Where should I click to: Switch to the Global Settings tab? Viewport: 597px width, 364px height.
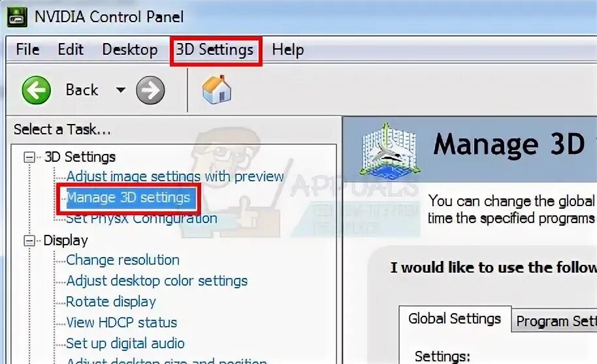click(455, 319)
